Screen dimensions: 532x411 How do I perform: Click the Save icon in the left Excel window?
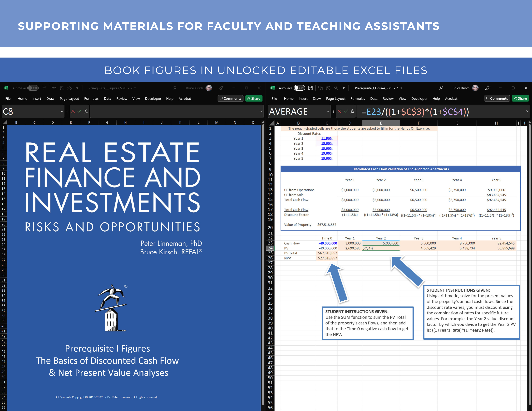[44, 88]
